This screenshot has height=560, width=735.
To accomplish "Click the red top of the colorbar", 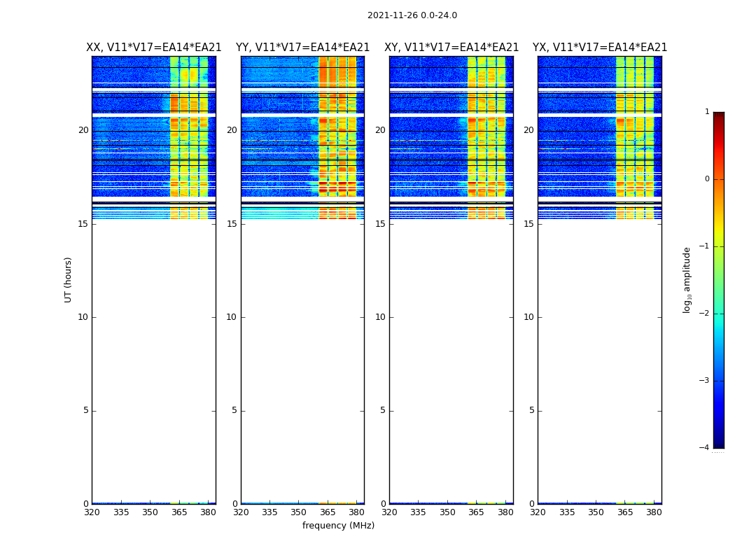I will (x=718, y=119).
